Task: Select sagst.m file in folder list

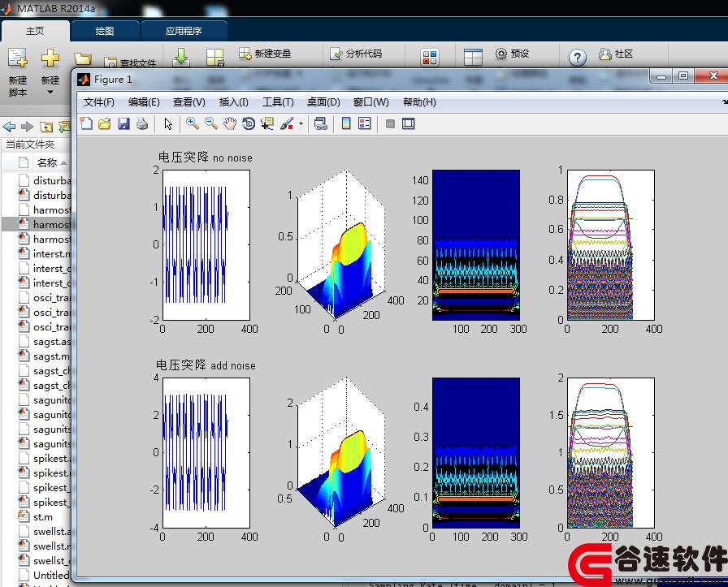Action: [x=44, y=356]
